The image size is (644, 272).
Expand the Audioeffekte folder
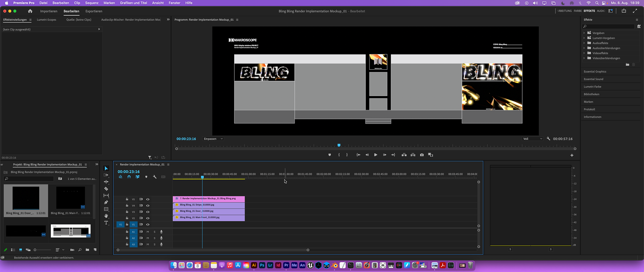tap(584, 43)
